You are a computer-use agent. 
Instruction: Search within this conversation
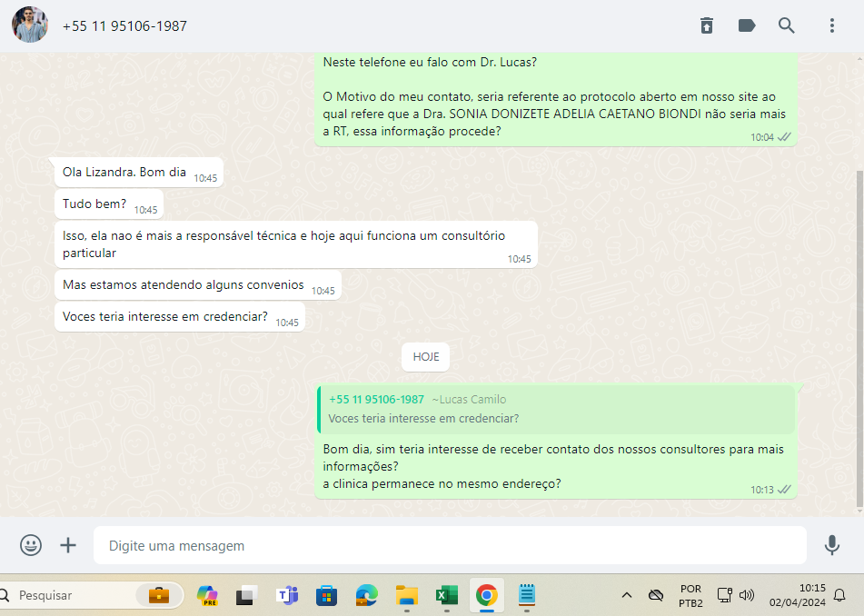click(787, 25)
